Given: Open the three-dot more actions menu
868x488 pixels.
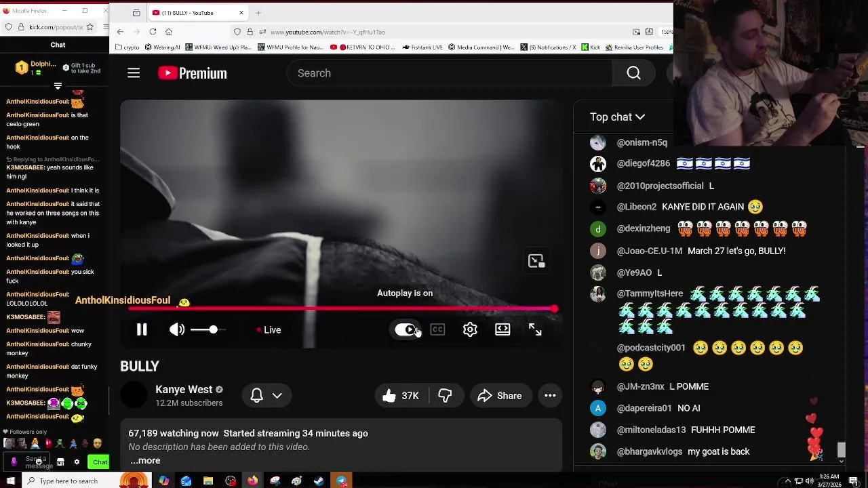Looking at the screenshot, I should [550, 396].
